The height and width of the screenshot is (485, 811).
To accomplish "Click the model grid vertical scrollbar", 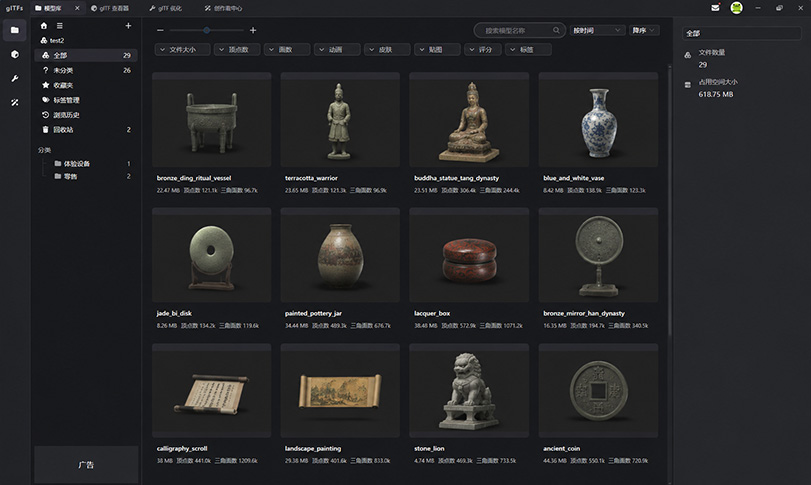I will click(x=670, y=202).
